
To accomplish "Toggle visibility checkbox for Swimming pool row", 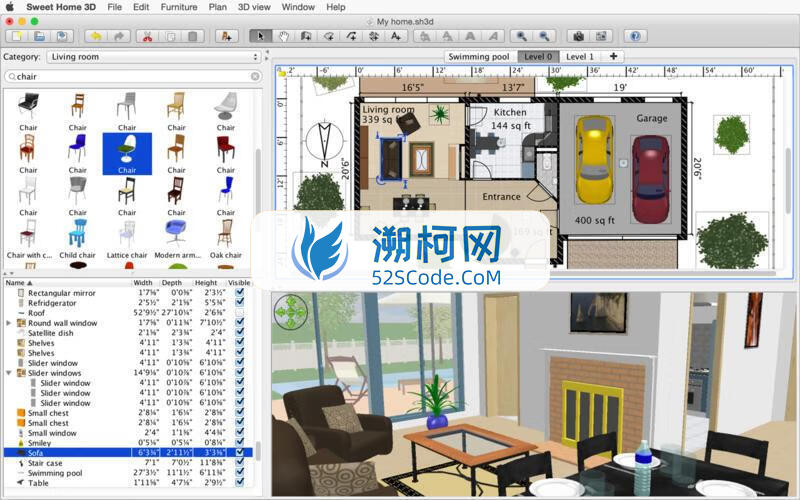I will [239, 472].
